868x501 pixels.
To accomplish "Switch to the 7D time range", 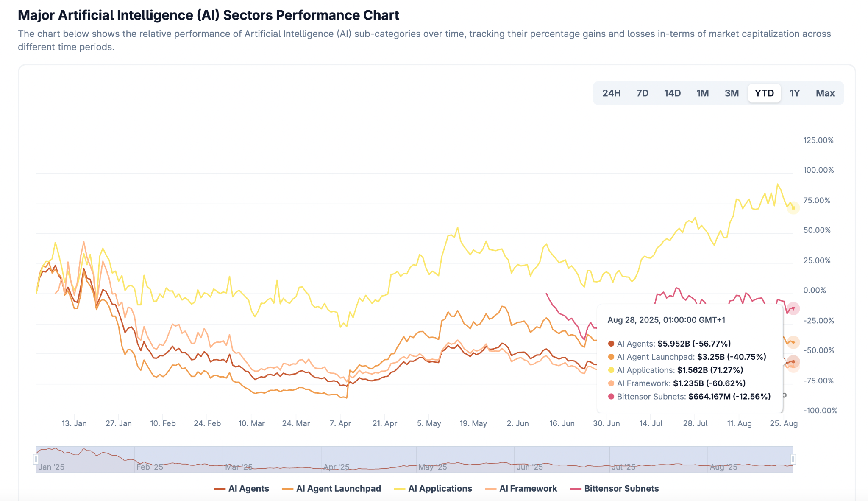I will (642, 93).
